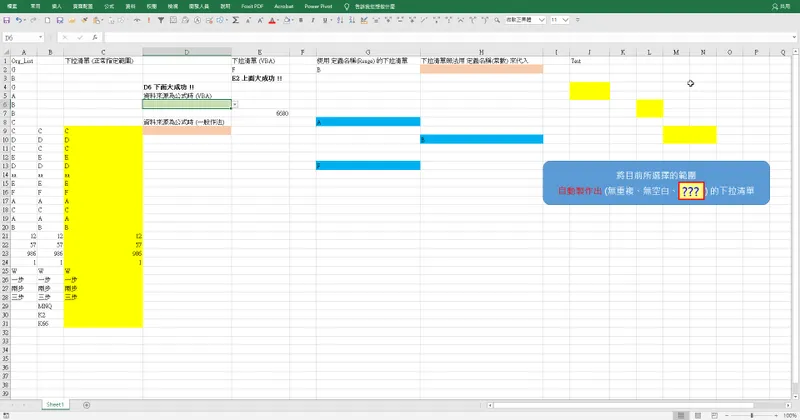Click the lightbulb Tell Me icon
The image size is (800, 420).
pos(346,6)
